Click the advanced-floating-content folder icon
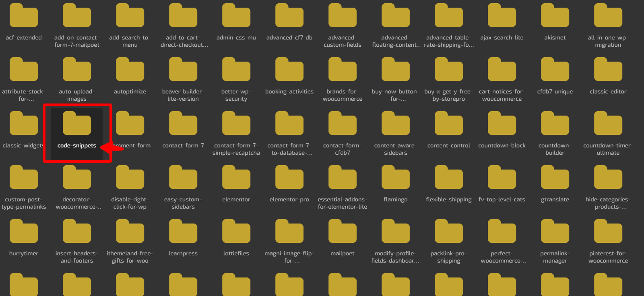Screen dimensions: 644x296 [396, 15]
